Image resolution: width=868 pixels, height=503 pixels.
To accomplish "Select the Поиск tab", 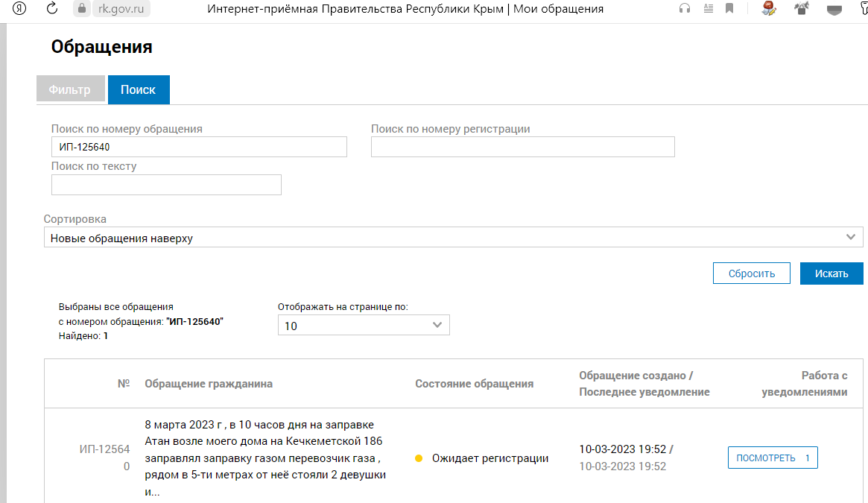I will [139, 89].
